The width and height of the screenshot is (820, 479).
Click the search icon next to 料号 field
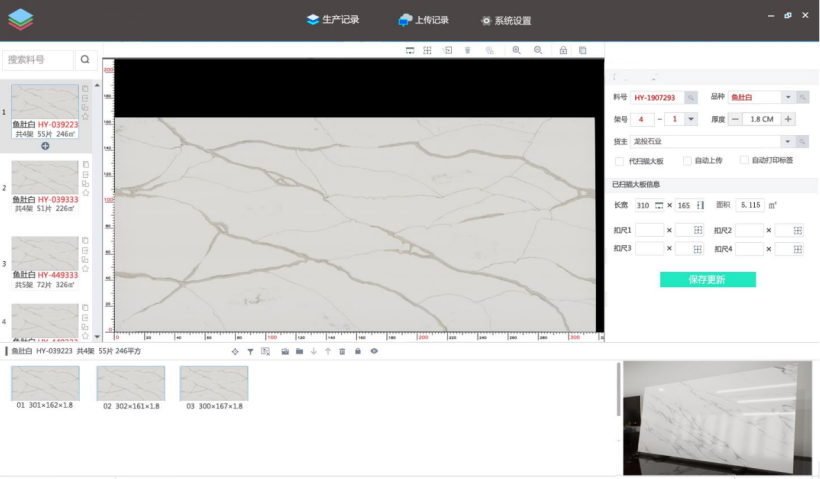click(x=691, y=98)
